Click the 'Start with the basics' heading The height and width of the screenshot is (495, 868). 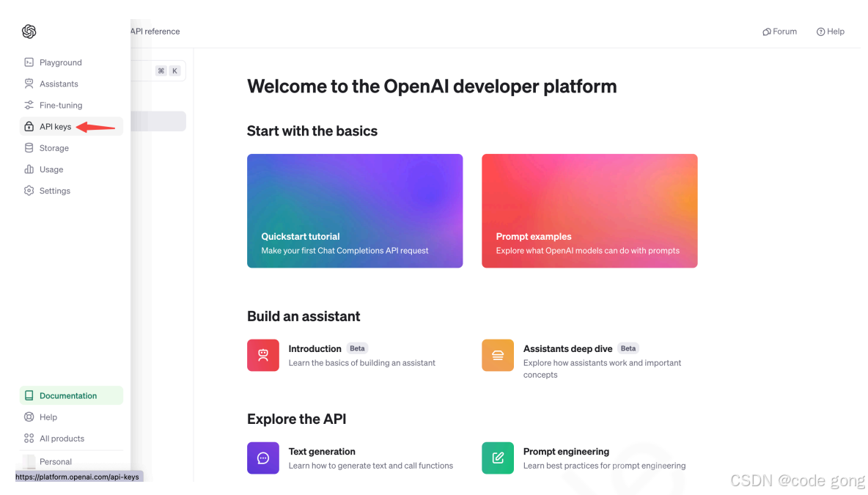[x=312, y=131]
